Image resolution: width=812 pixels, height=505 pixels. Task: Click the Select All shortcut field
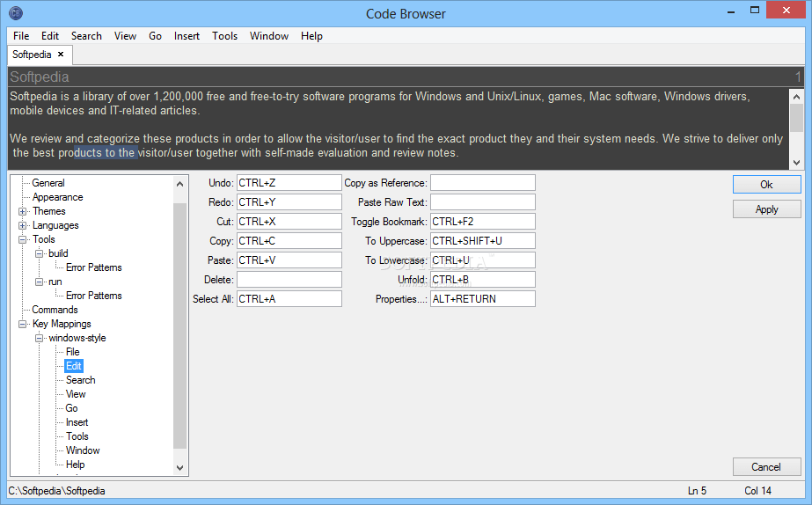289,299
